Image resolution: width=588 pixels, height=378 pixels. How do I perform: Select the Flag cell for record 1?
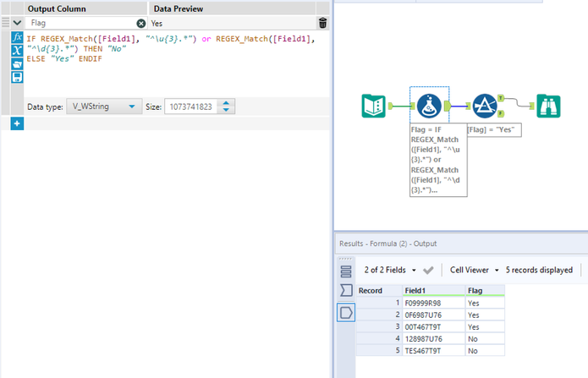pos(486,303)
